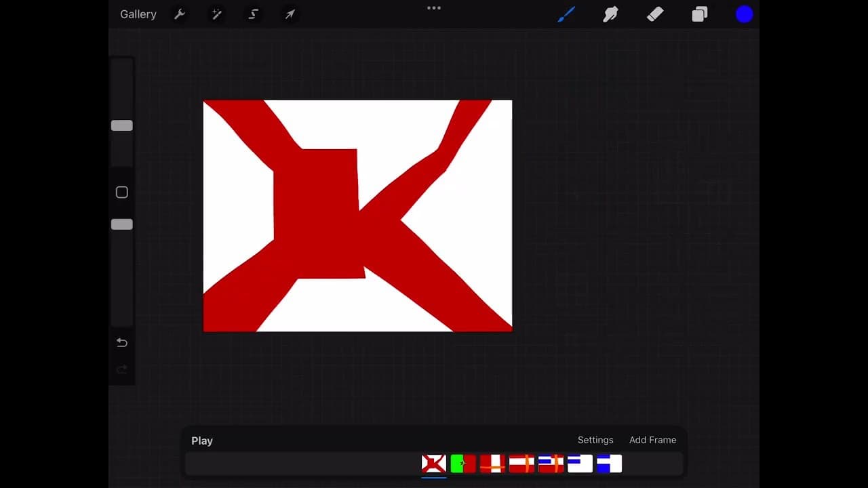
Task: Select the Eraser tool
Action: pyautogui.click(x=655, y=14)
